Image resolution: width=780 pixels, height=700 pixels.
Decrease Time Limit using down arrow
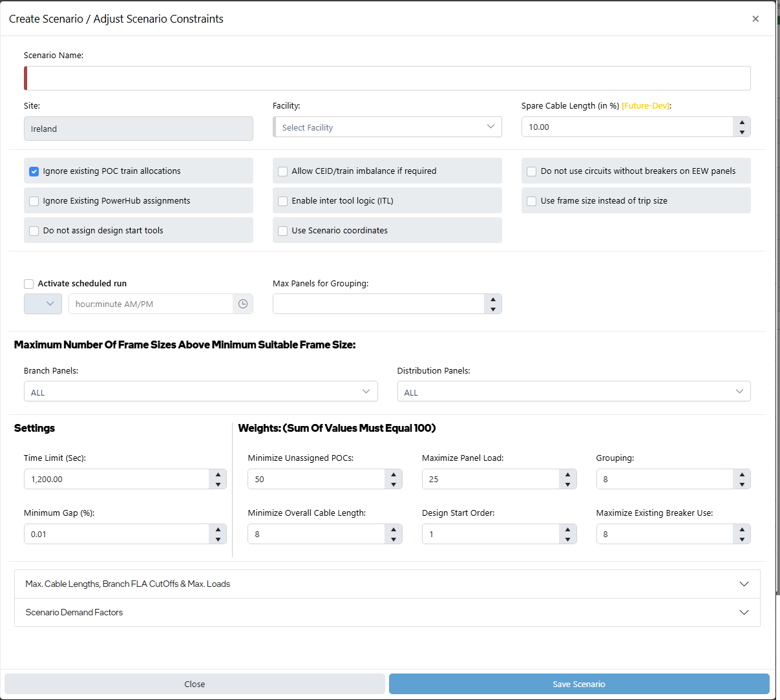click(218, 484)
